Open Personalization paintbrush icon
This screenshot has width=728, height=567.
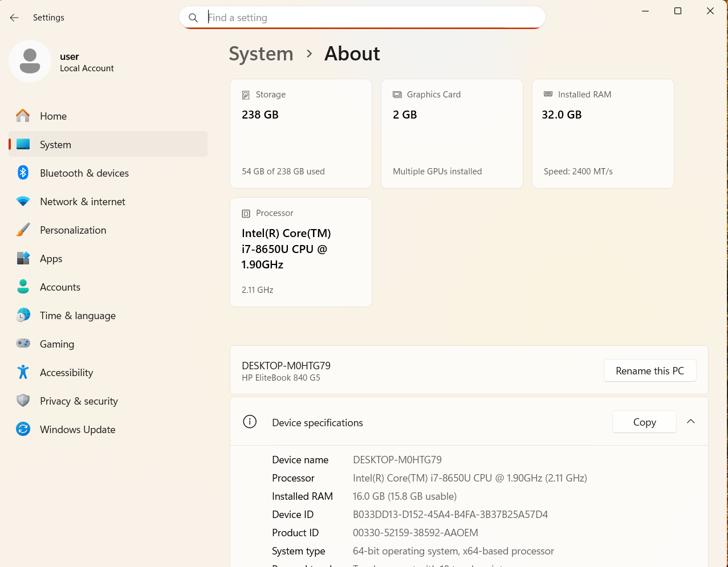pyautogui.click(x=23, y=230)
